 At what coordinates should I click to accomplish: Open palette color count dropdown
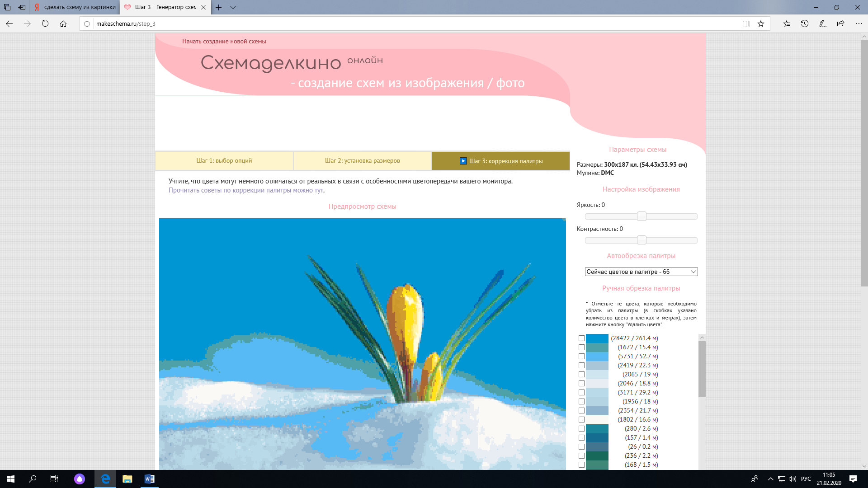click(x=641, y=272)
